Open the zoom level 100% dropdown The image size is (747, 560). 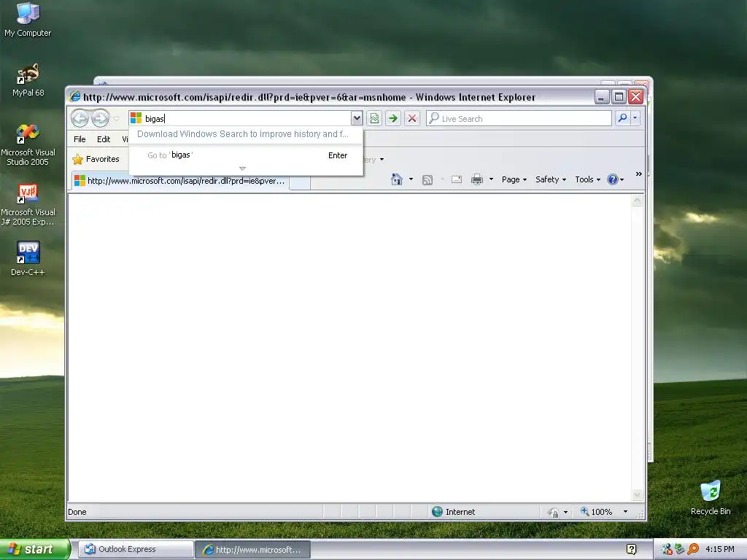coord(625,512)
